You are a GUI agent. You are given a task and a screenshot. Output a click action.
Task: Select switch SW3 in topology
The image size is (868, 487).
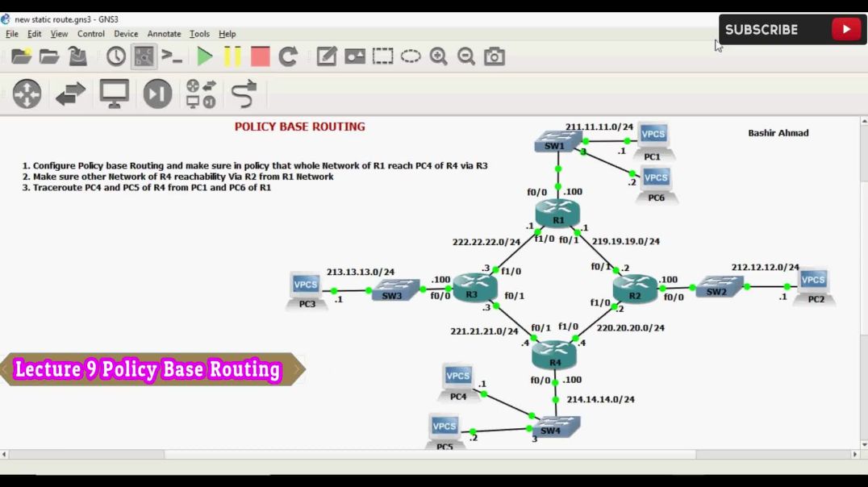(395, 290)
